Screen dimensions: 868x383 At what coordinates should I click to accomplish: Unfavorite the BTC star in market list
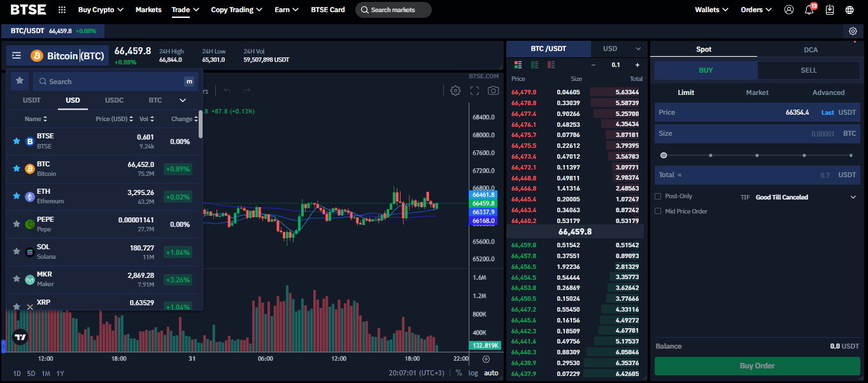pyautogui.click(x=17, y=169)
